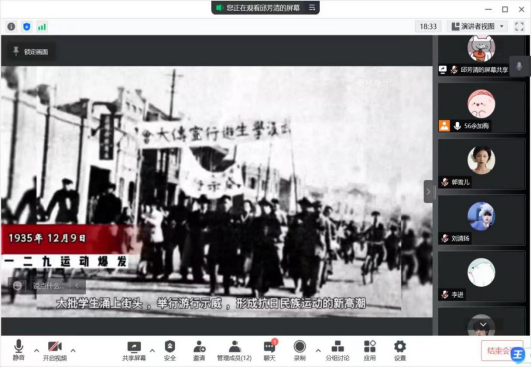The height and width of the screenshot is (368, 532).
Task: Open 设置 settings gear icon
Action: point(400,350)
